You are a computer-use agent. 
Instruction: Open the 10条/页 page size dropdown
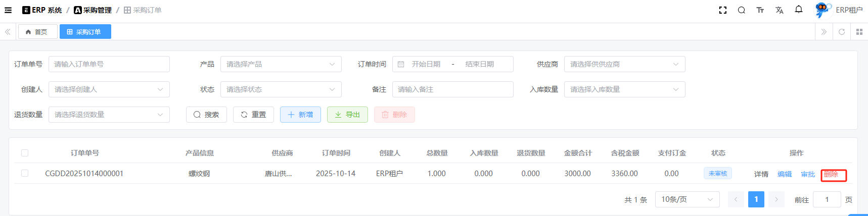[687, 199]
